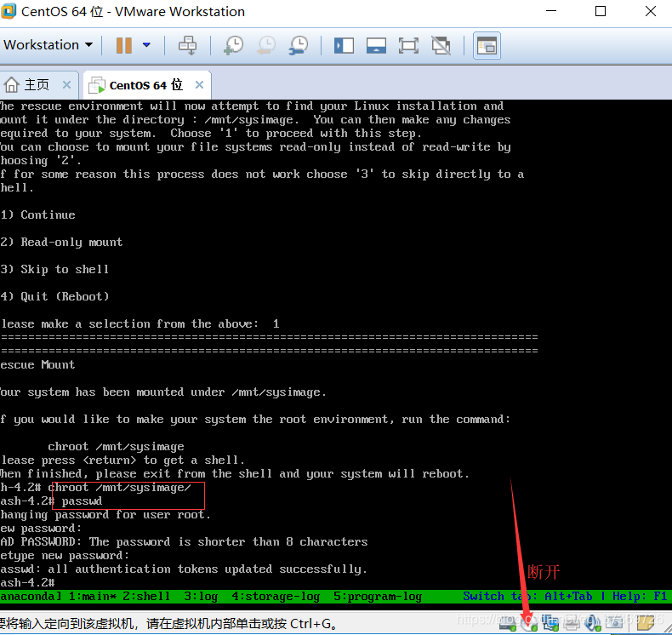
Task: Take a snapshot of this virtual machine
Action: (234, 45)
